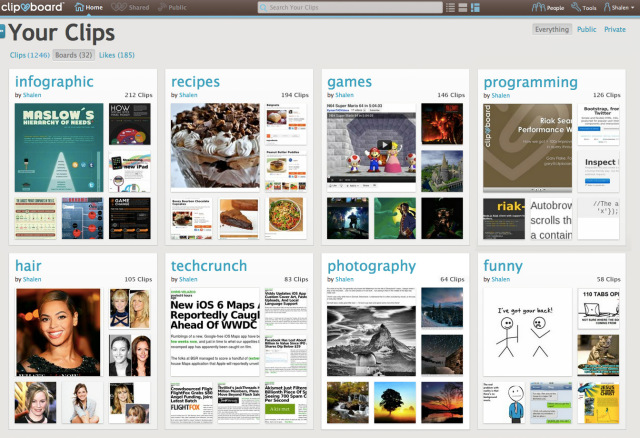The width and height of the screenshot is (640, 438).
Task: Open black-and-white mountain photo thumbnail
Action: (371, 332)
